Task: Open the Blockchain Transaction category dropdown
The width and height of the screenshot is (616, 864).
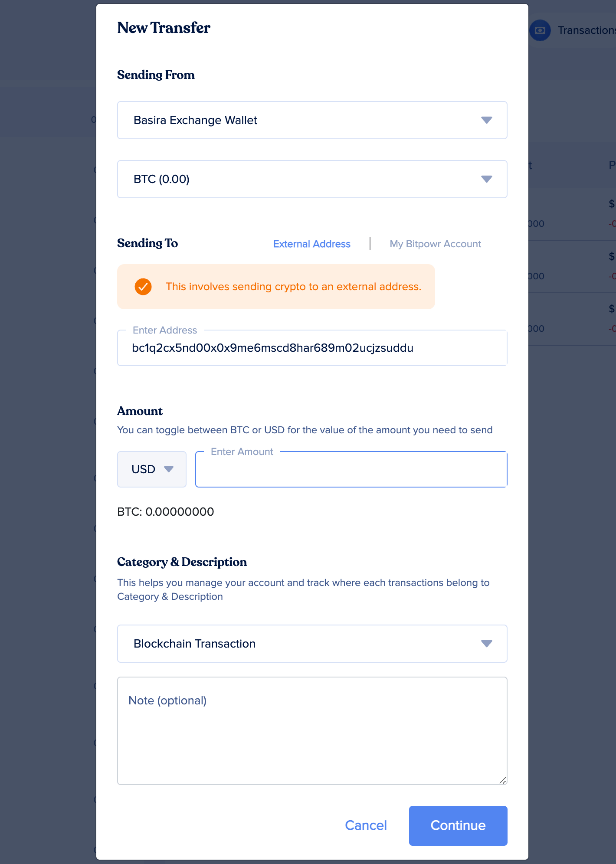Action: [312, 644]
